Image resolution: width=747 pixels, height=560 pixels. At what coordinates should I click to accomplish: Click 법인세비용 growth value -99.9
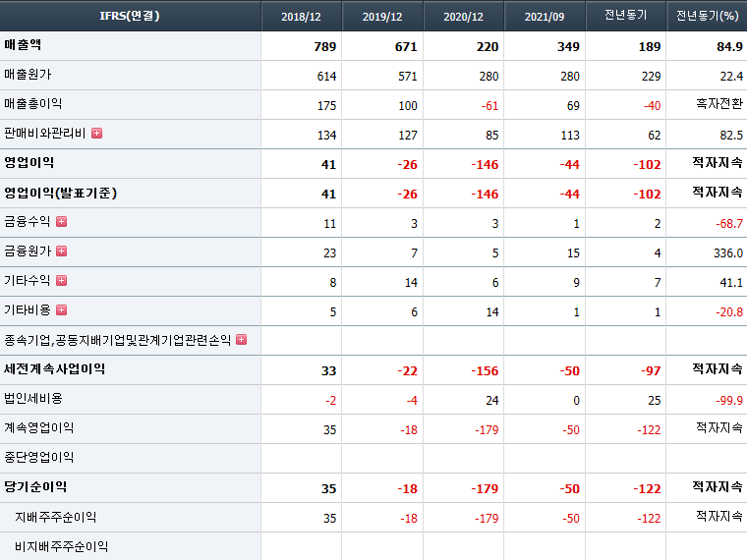tap(729, 401)
